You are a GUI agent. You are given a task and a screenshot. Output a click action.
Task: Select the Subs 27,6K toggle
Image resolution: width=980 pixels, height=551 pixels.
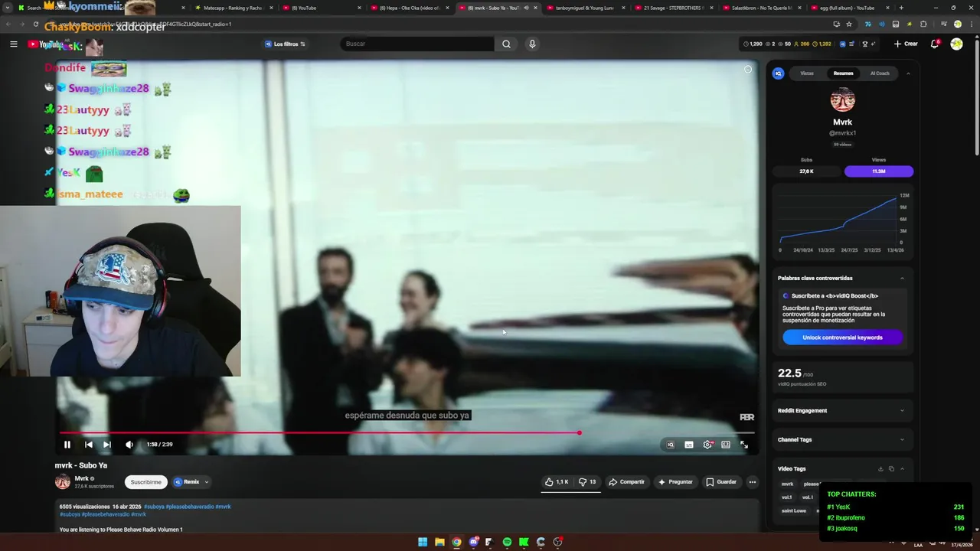(x=806, y=171)
